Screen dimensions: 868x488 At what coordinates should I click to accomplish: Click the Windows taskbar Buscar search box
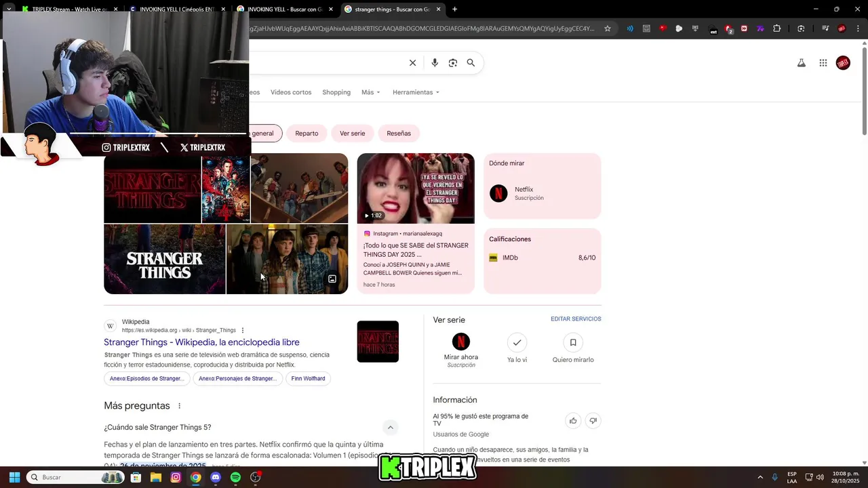[x=75, y=477]
